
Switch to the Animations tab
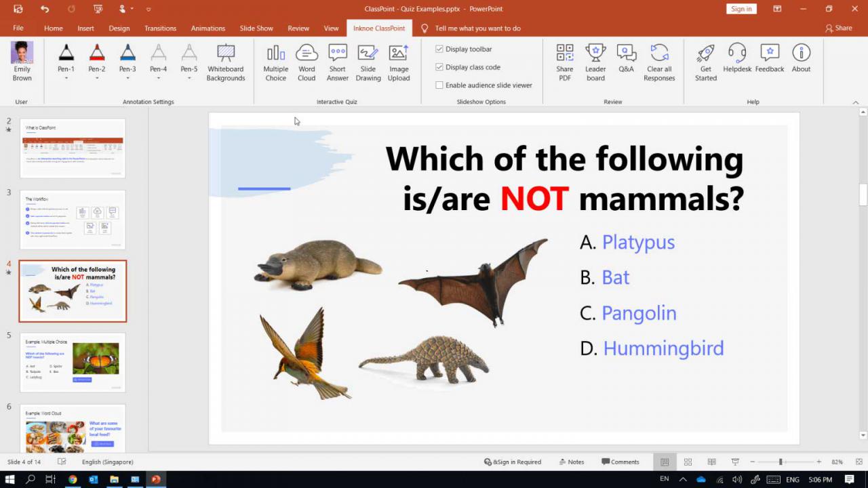tap(208, 28)
